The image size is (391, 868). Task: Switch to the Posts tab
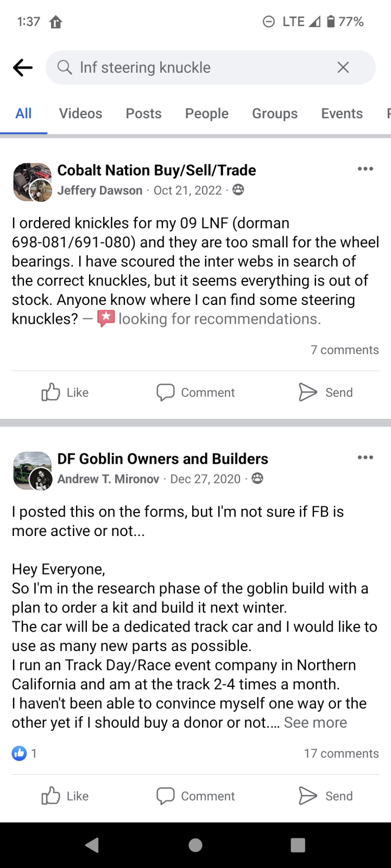143,113
